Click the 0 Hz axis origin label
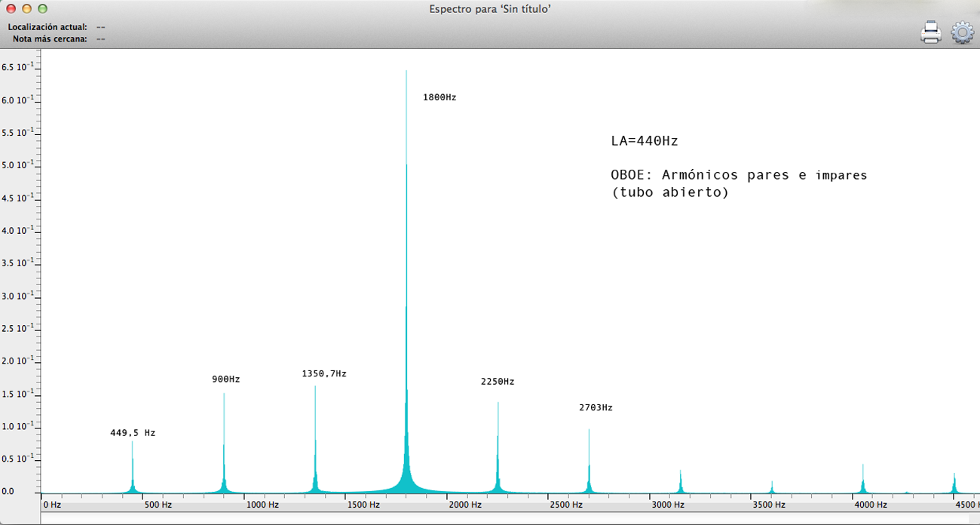Screen dimensions: 980x525 click(x=53, y=505)
